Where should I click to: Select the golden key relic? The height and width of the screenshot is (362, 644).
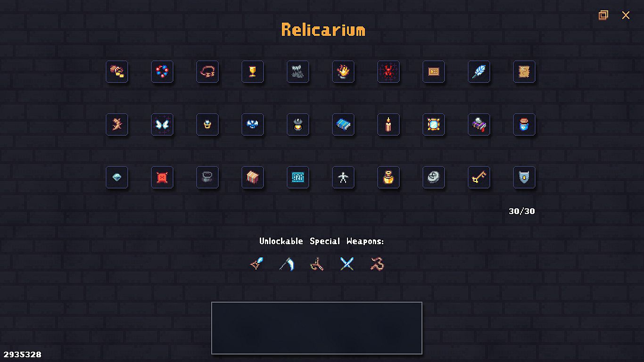(479, 177)
